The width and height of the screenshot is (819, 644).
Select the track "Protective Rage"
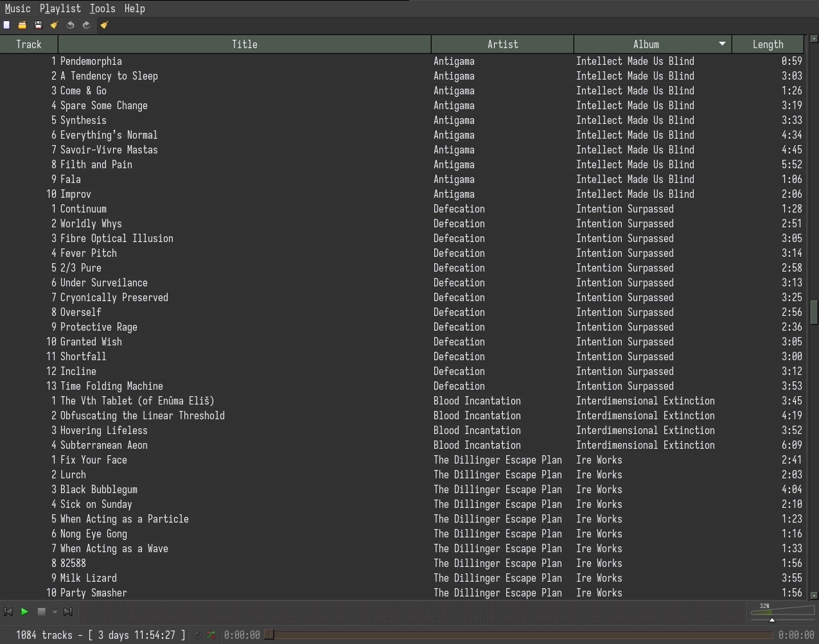pyautogui.click(x=402, y=327)
